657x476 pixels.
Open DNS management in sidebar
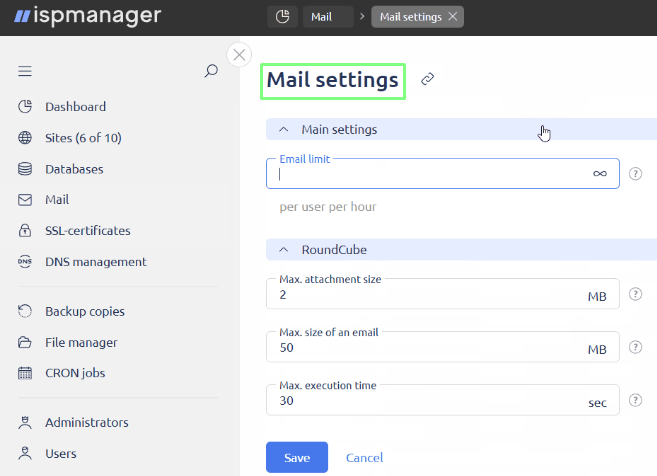[96, 261]
